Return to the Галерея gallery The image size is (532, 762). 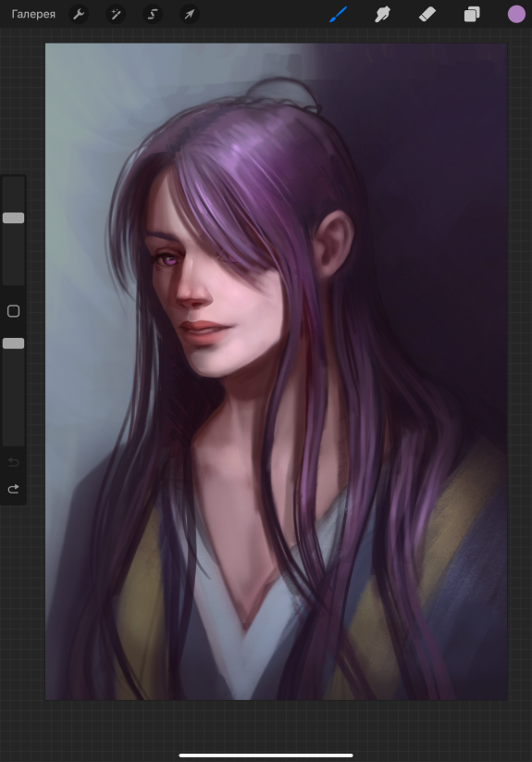[33, 14]
